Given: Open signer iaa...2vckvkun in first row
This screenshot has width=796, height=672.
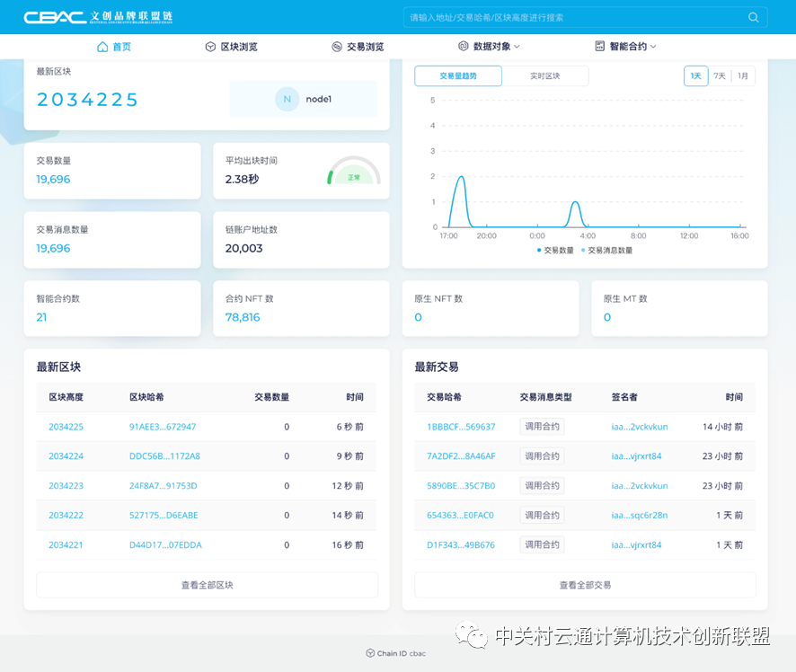Looking at the screenshot, I should click(x=640, y=427).
